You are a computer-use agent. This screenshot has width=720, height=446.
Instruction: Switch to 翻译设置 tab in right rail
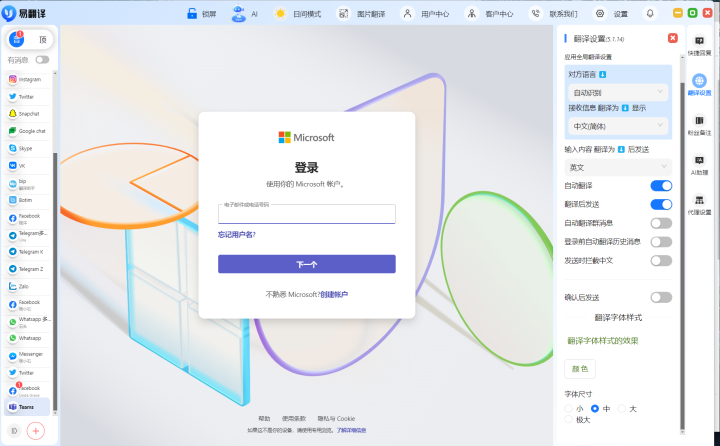click(x=699, y=85)
